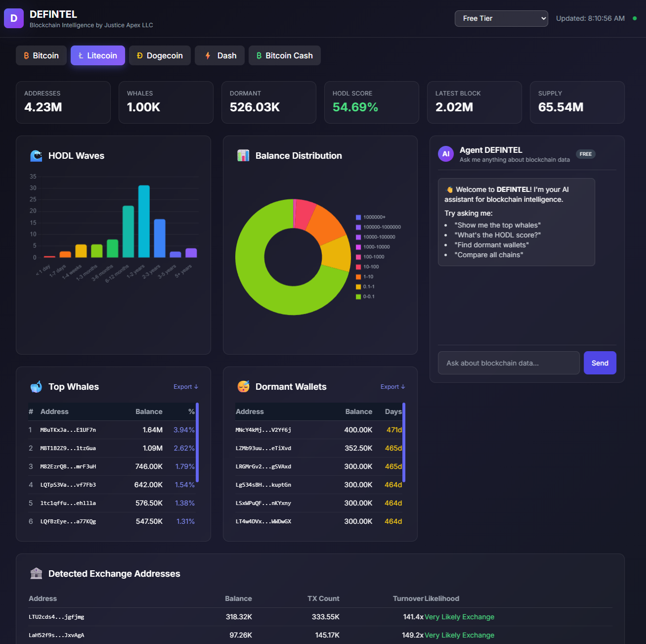Click the Dormant Wallets sleeping face icon
This screenshot has height=644, width=646.
(x=243, y=386)
